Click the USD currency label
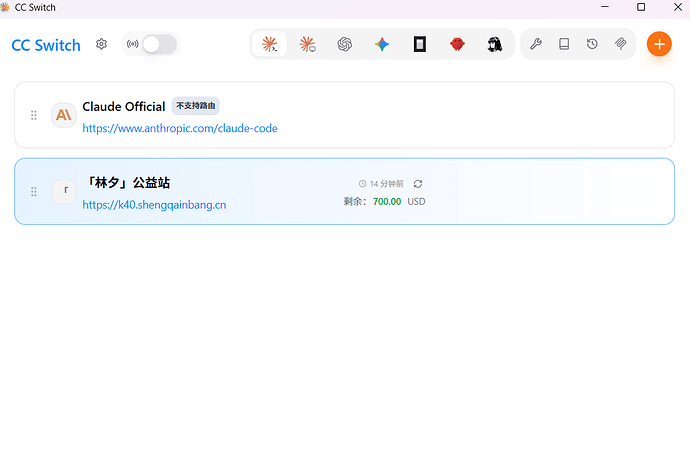Screen dimensions: 690x475 point(416,202)
